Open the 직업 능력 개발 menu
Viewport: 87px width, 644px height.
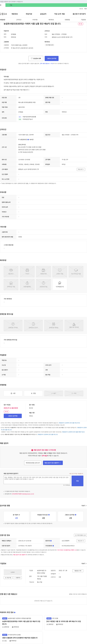click(x=60, y=14)
